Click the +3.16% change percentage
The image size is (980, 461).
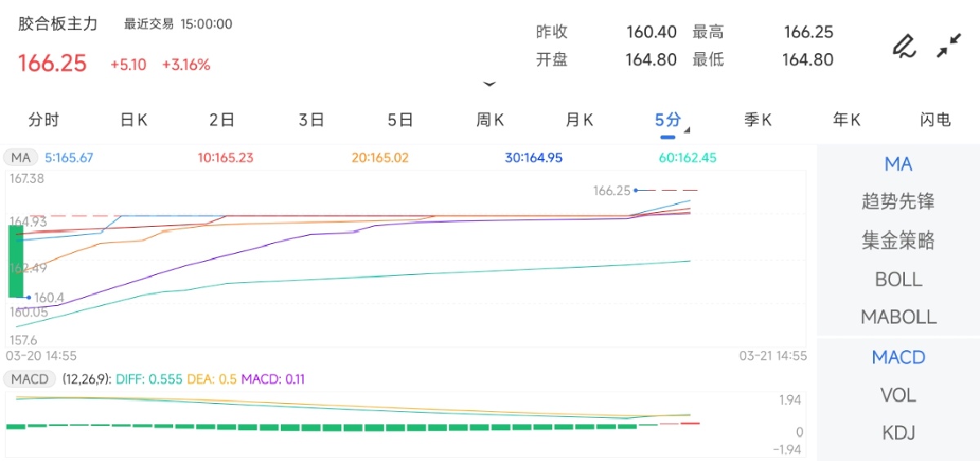click(186, 64)
